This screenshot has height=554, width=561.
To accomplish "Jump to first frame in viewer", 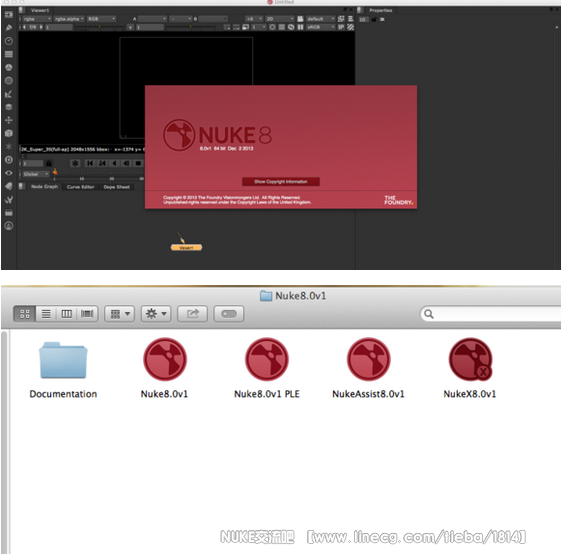I will click(x=90, y=164).
